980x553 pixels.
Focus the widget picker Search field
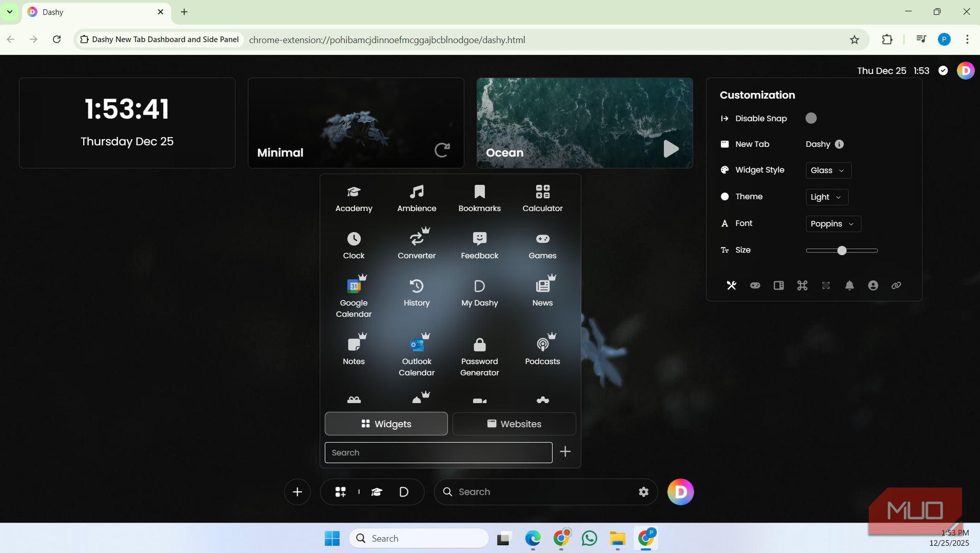pyautogui.click(x=438, y=452)
